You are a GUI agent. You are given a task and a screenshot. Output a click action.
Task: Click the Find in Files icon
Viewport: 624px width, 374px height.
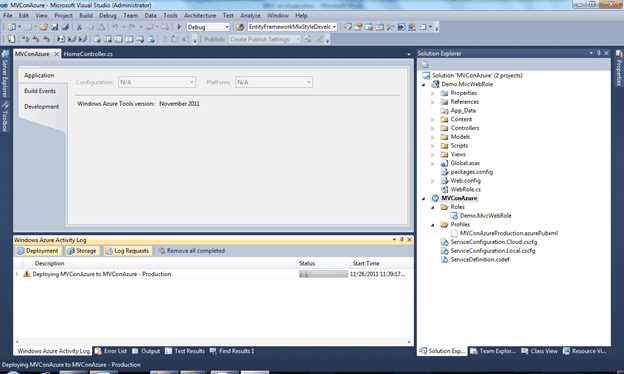tap(240, 27)
